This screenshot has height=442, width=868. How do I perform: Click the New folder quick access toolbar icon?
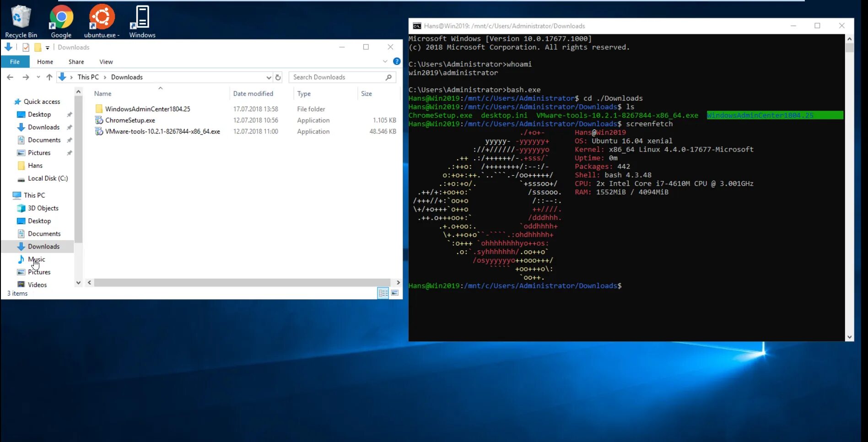[38, 47]
